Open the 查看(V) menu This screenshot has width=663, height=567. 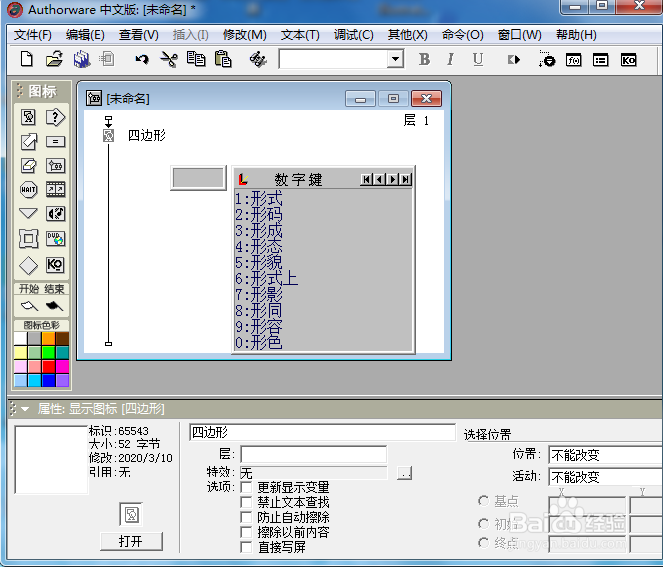(x=138, y=35)
